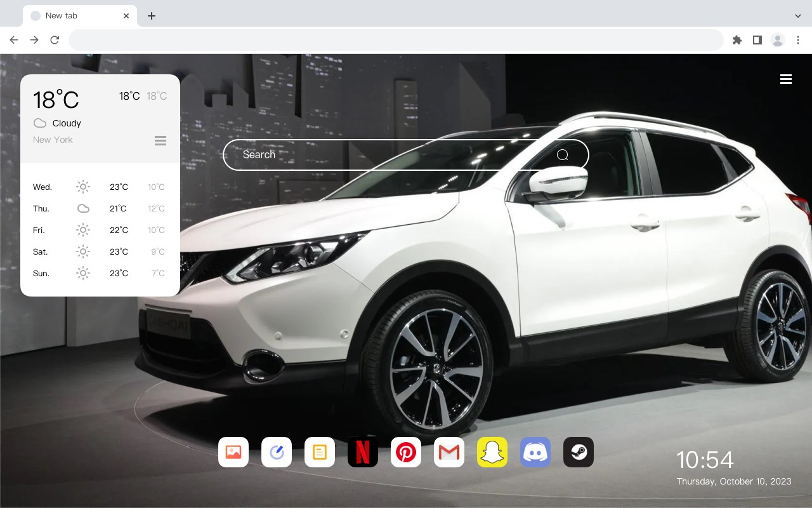Click the Sun. sunny forecast icon
812x508 pixels.
(x=83, y=273)
